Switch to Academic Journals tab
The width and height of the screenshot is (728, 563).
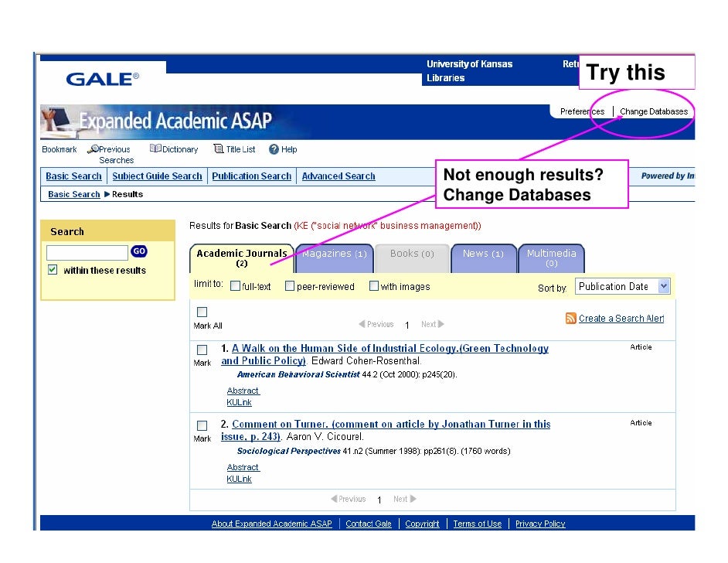(x=242, y=258)
